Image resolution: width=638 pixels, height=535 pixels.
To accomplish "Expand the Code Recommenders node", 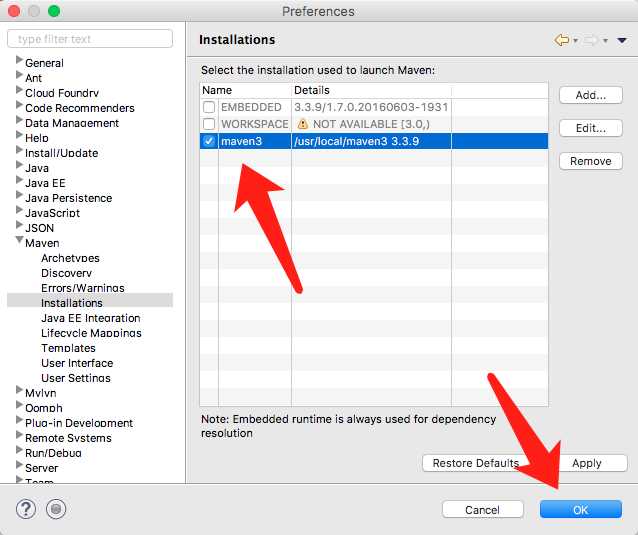I will tap(19, 105).
